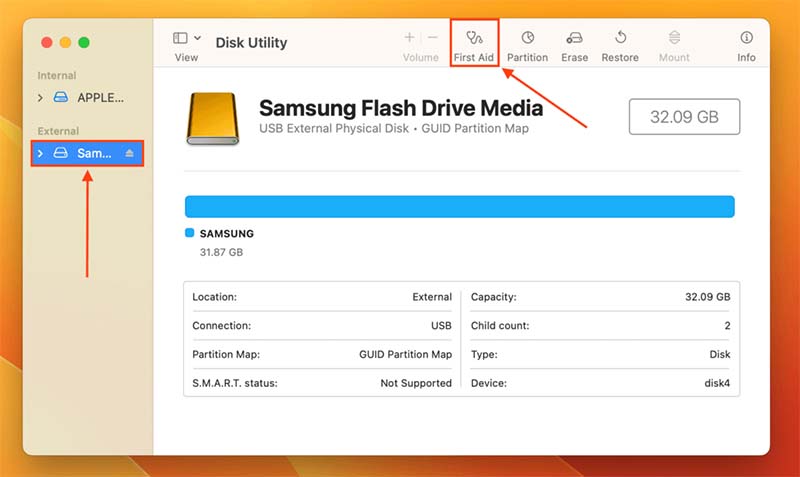This screenshot has height=477, width=800.
Task: Click the minus Volume remove button
Action: point(433,38)
